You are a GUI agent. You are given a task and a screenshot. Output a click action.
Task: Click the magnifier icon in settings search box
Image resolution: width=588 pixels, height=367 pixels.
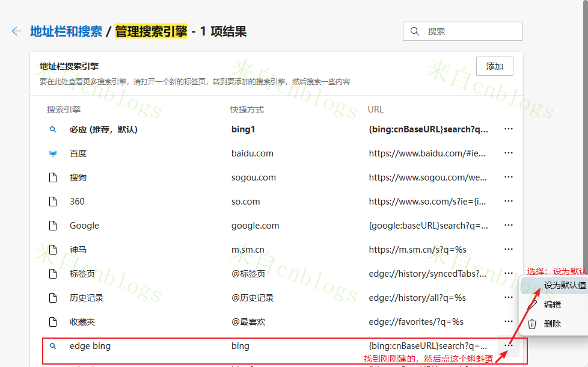click(x=414, y=31)
